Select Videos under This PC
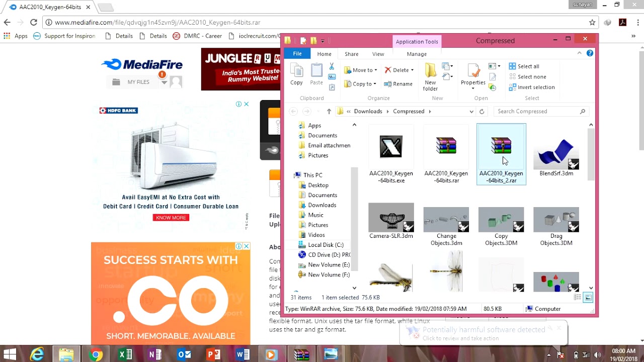This screenshot has width=644, height=362. [x=316, y=235]
